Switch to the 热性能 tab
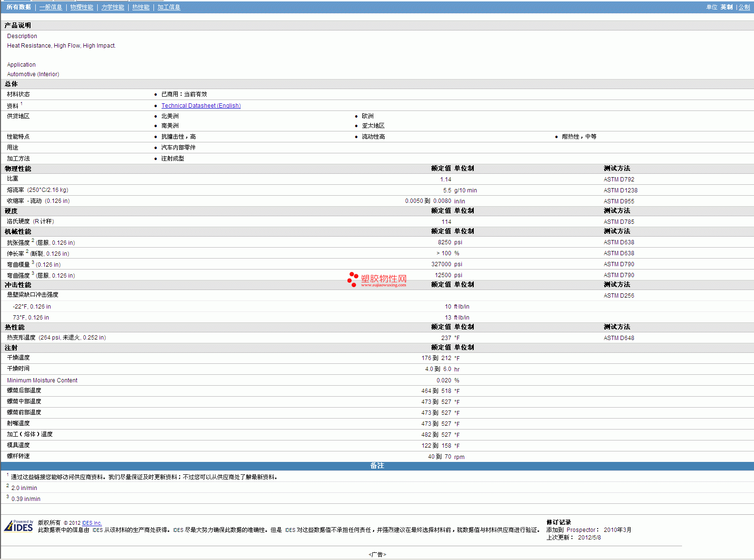Screen dimensions: 754x560 pyautogui.click(x=141, y=7)
